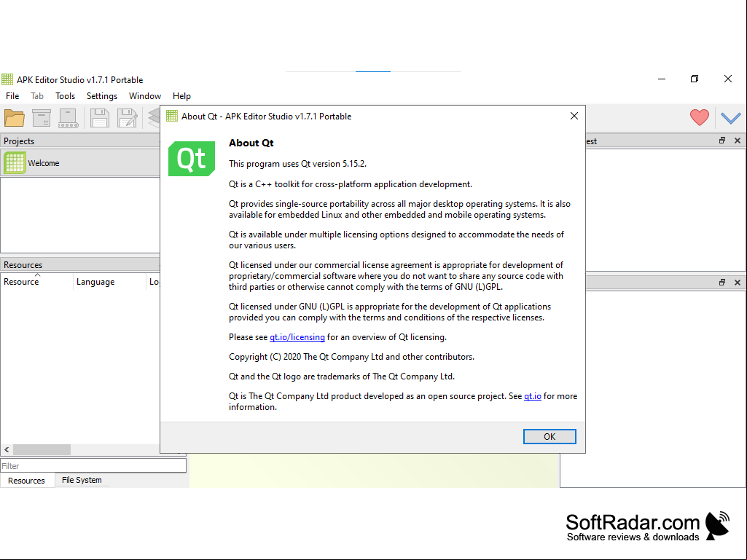
Task: Float the unlabeled lower right panel
Action: (x=722, y=283)
